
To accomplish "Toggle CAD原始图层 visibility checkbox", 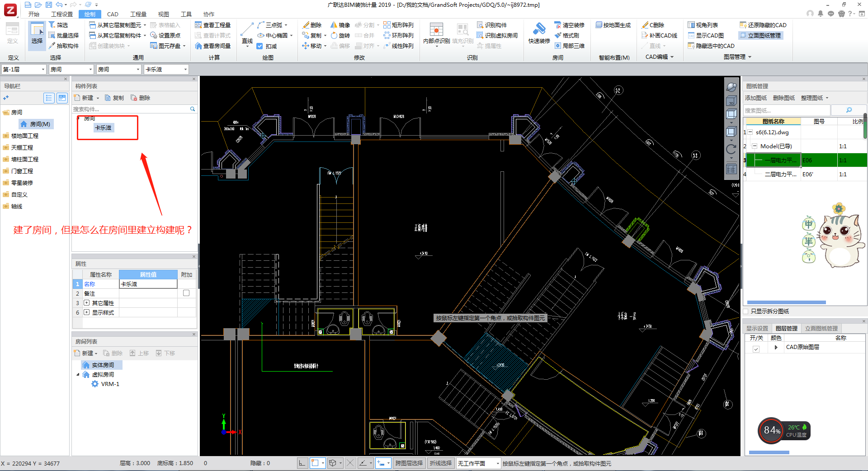I will [x=756, y=349].
